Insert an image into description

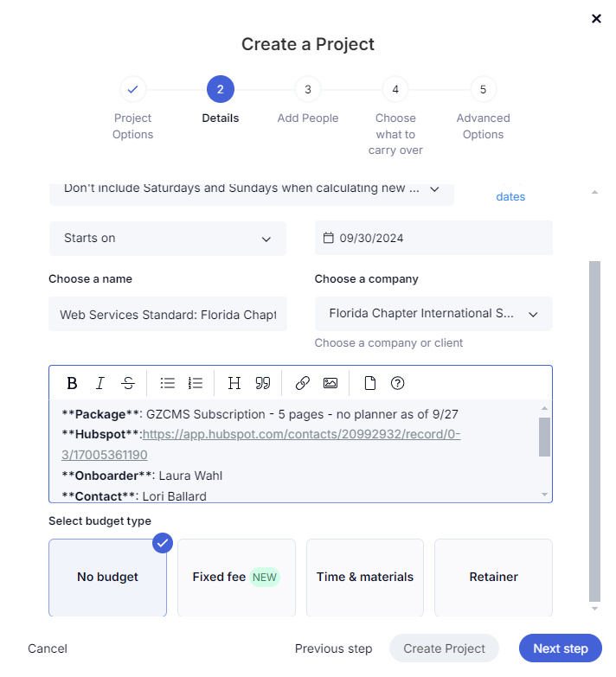[330, 383]
